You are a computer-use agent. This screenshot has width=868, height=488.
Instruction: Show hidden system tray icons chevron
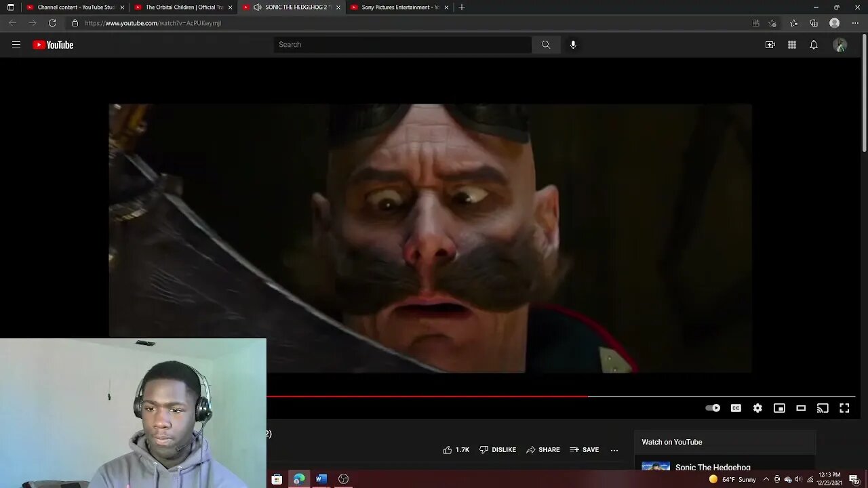coord(766,479)
